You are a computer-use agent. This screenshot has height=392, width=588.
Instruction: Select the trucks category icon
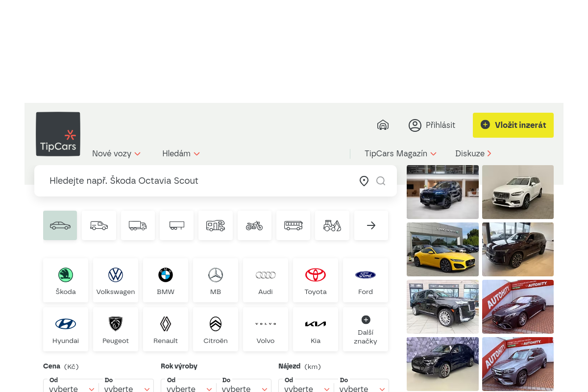(x=138, y=225)
